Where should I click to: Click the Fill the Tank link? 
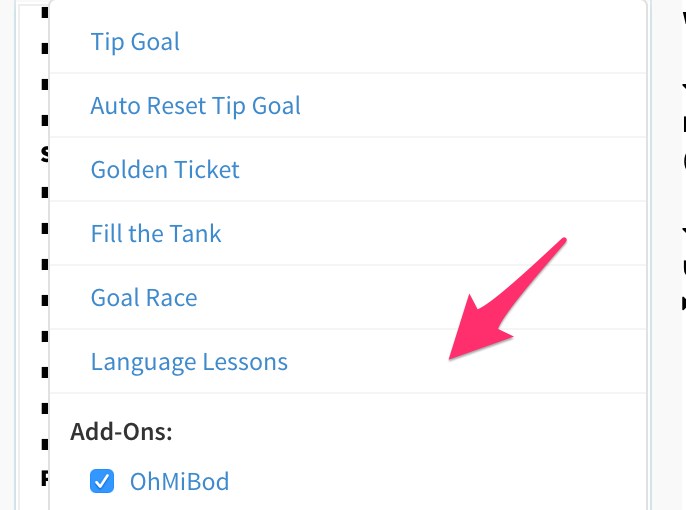click(x=156, y=234)
